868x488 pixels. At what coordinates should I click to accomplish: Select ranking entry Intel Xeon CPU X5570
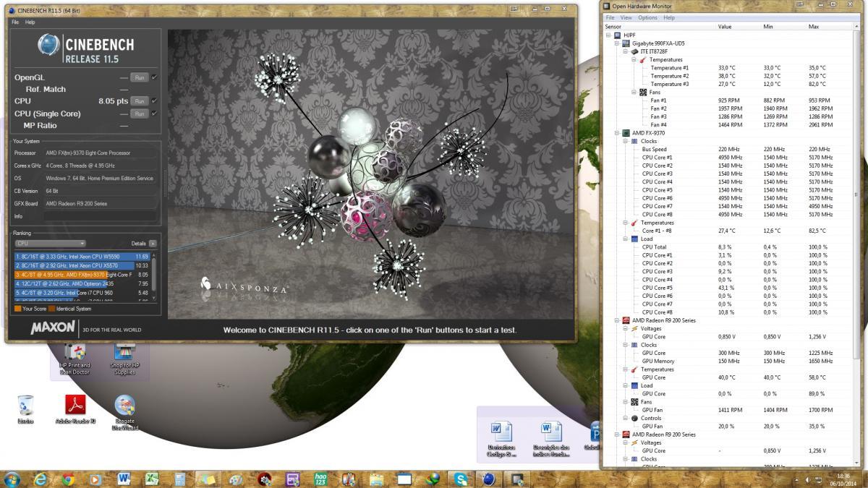(x=82, y=265)
